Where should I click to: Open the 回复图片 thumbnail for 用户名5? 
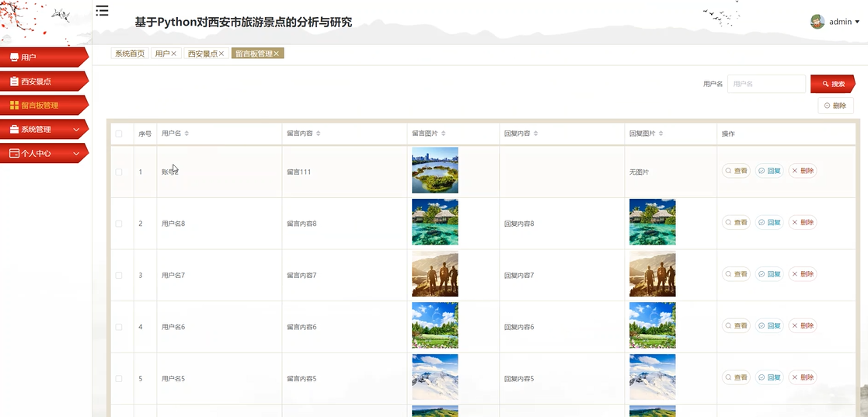click(x=653, y=377)
